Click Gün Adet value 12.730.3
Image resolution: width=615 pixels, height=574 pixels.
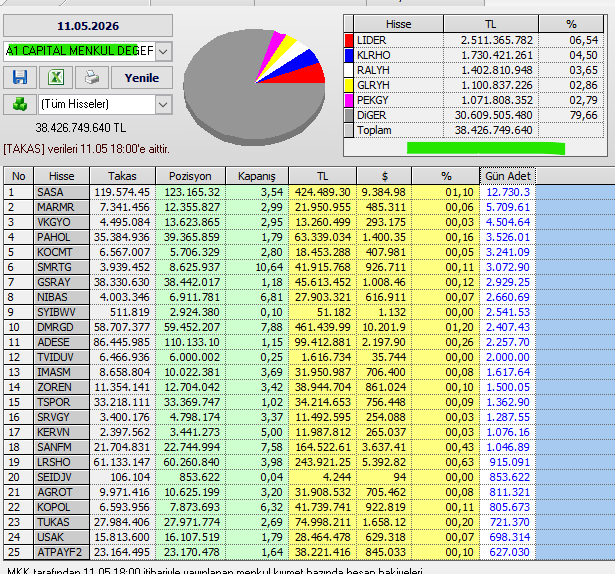point(508,192)
